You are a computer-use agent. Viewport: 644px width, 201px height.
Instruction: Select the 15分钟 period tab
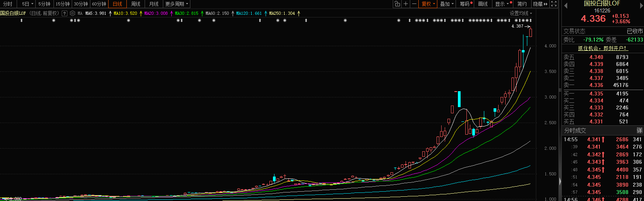pyautogui.click(x=62, y=4)
